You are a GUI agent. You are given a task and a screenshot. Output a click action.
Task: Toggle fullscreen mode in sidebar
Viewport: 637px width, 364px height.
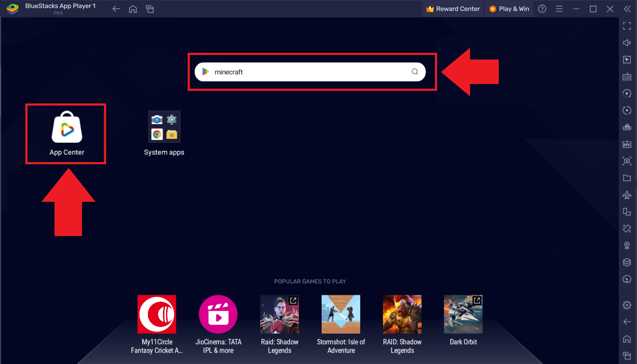tap(627, 26)
